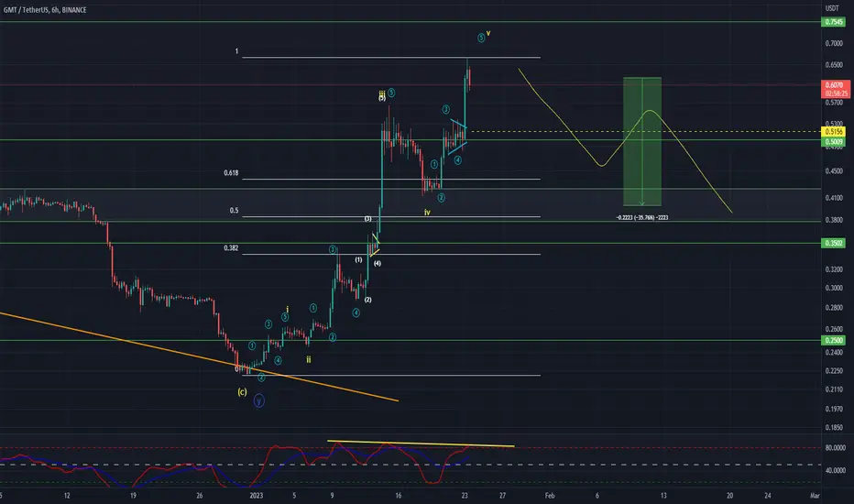Screen dimensions: 854x504
Task: Click the white (4) subwave label
Action: (x=377, y=263)
